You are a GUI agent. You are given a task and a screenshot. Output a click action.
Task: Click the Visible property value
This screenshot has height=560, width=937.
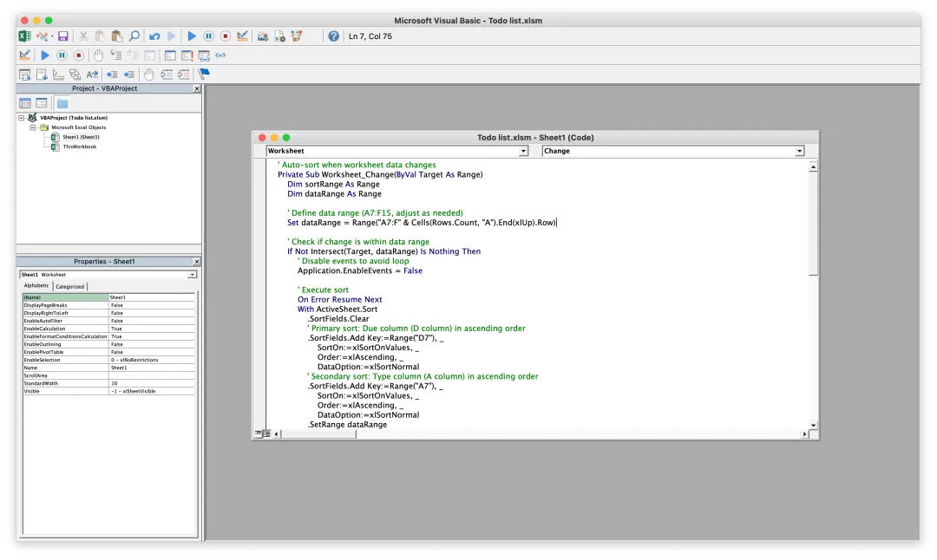tap(152, 391)
